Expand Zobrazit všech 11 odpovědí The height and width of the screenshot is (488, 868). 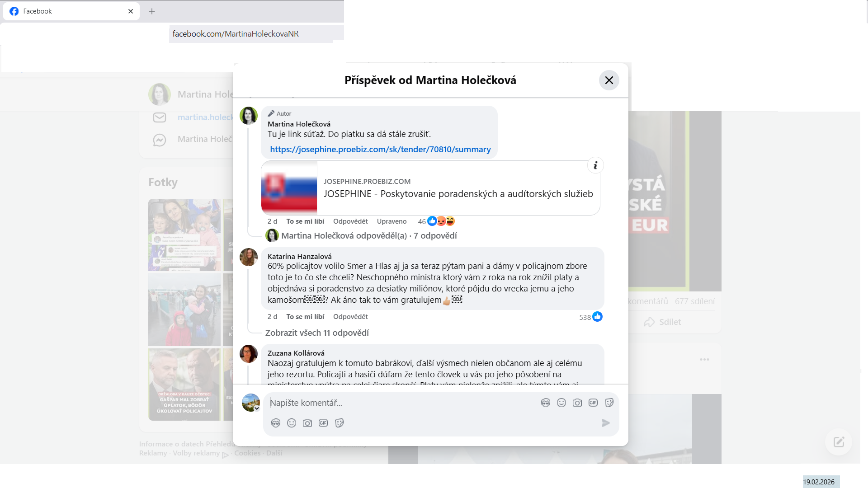click(x=317, y=333)
